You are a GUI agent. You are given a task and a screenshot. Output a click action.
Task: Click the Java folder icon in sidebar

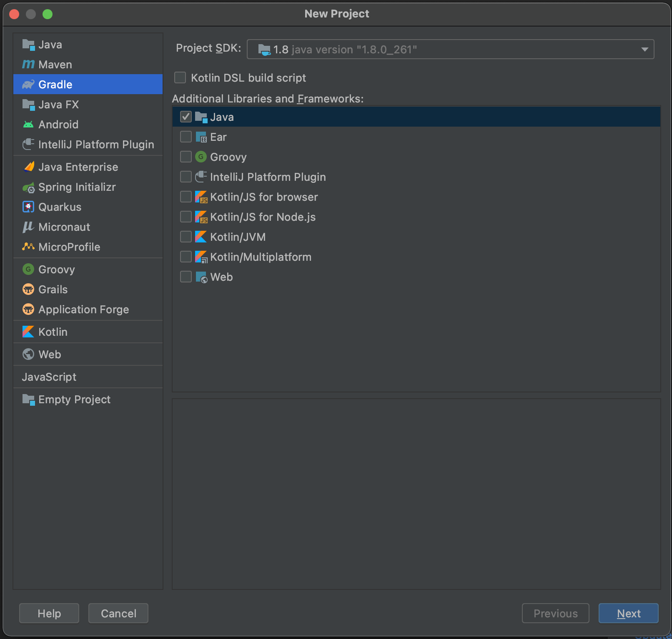28,45
